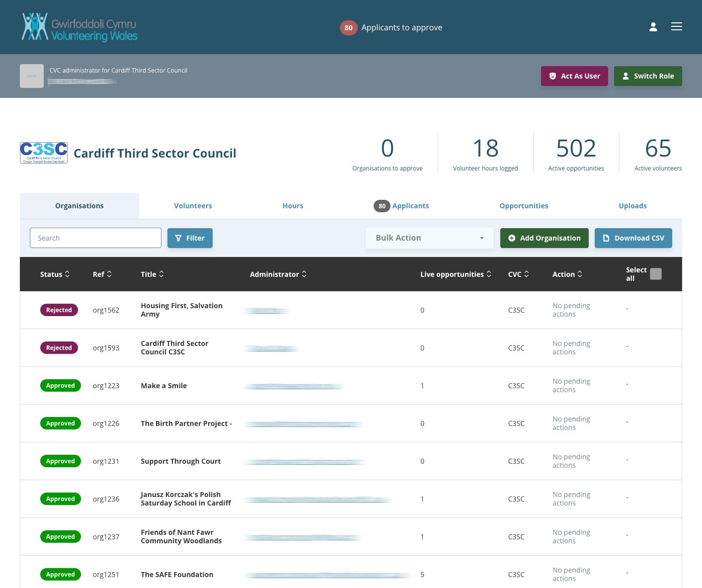Go to the Opportunities tab

pyautogui.click(x=524, y=206)
